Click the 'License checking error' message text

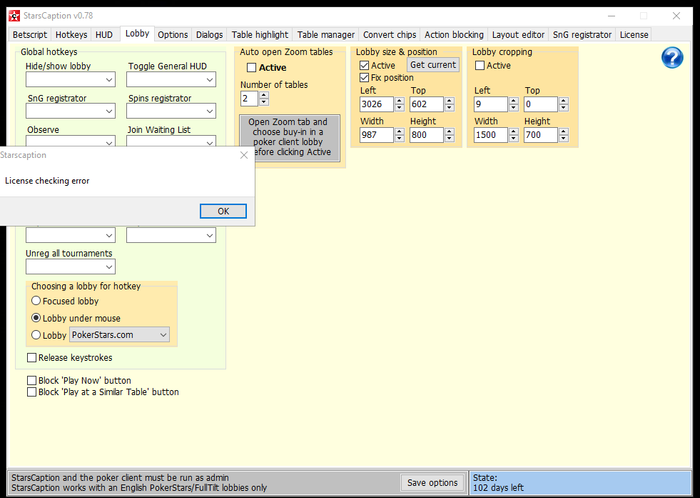(47, 181)
